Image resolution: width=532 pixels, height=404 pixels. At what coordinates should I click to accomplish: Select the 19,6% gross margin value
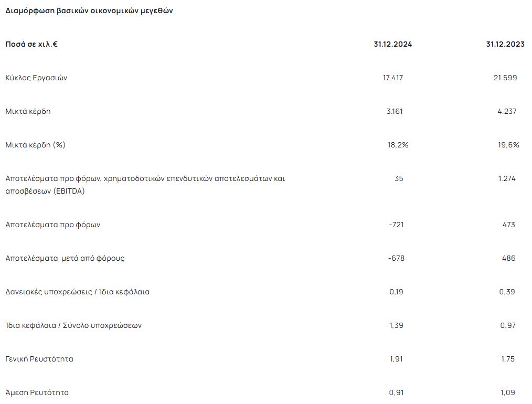(x=508, y=145)
